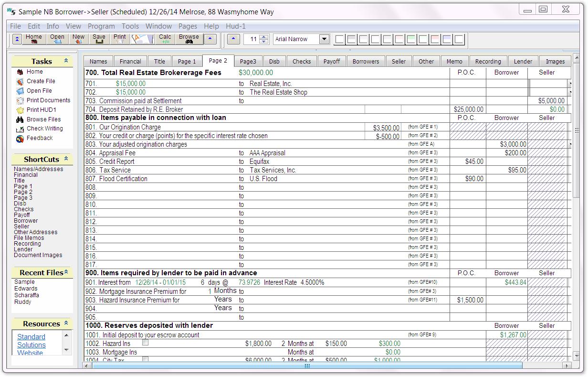The width and height of the screenshot is (588, 377).
Task: Click the arrow button left of the font size box
Action: pos(233,39)
